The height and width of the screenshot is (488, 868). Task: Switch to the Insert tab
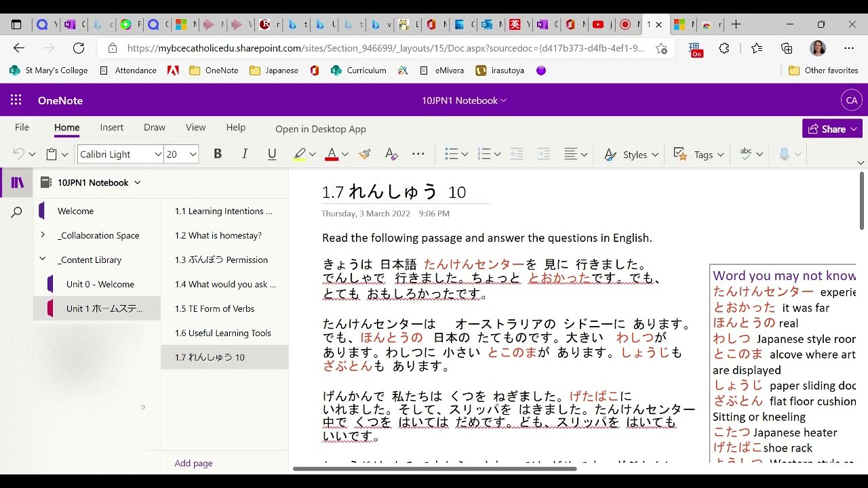pyautogui.click(x=112, y=127)
